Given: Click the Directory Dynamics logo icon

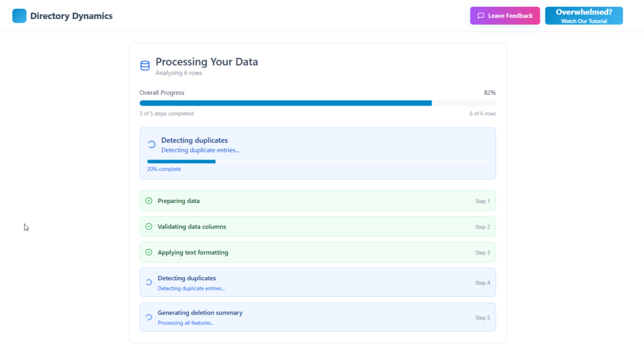Looking at the screenshot, I should (x=19, y=16).
